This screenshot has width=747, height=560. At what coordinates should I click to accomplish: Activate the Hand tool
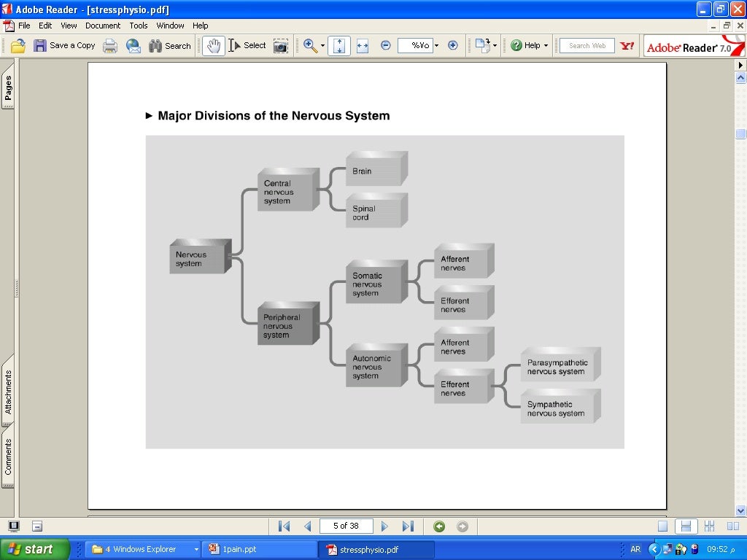(x=214, y=46)
